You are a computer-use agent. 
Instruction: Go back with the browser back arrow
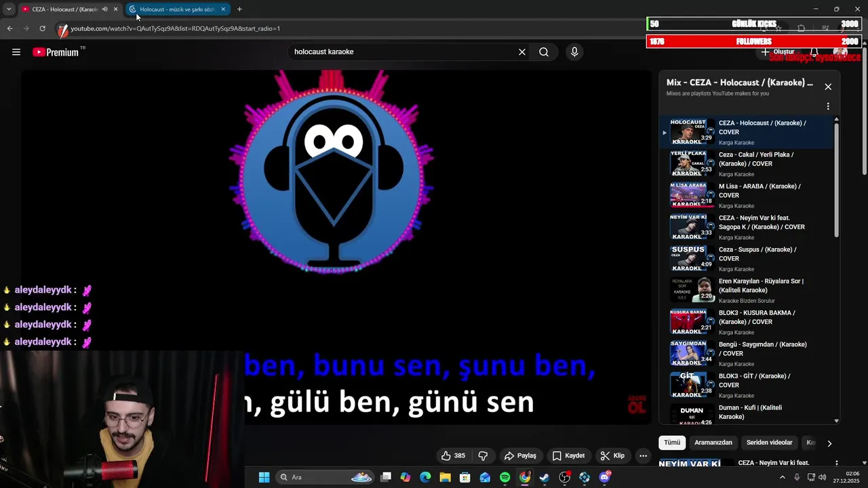coord(9,28)
